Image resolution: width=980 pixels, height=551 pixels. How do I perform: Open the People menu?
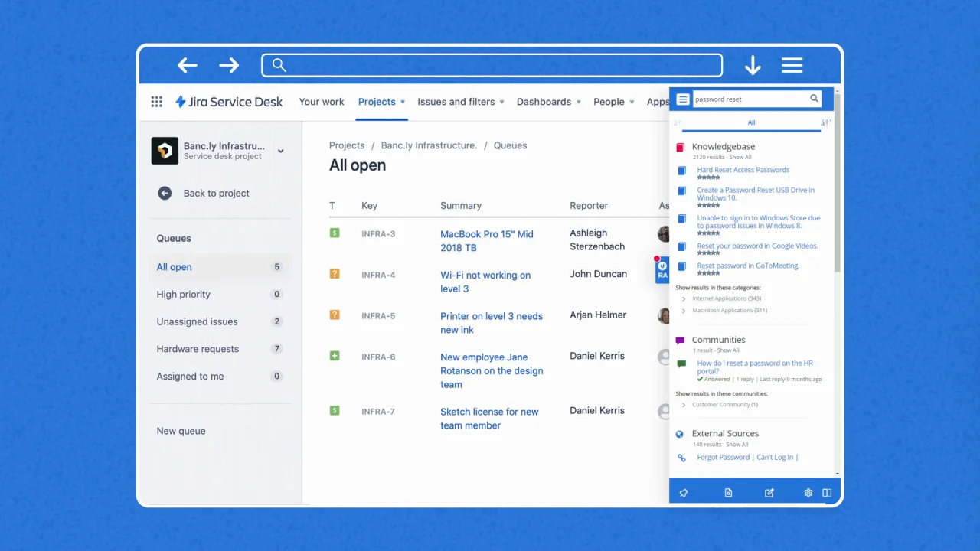coord(614,102)
